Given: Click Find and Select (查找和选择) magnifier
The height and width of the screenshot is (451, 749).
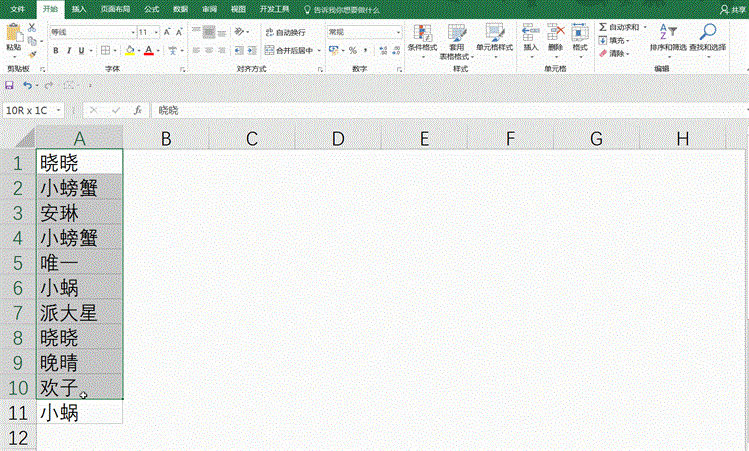Looking at the screenshot, I should click(708, 38).
